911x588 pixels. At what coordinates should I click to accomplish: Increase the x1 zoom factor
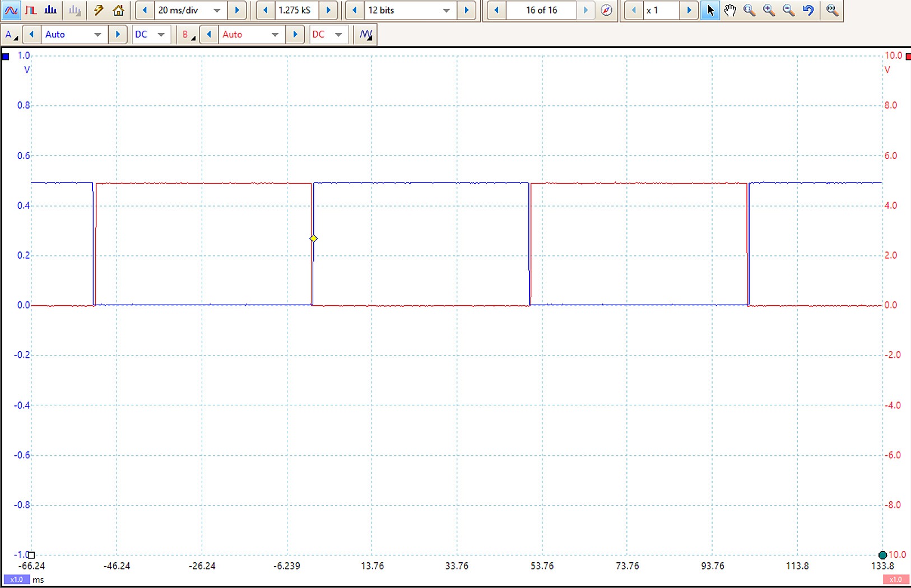pos(689,10)
